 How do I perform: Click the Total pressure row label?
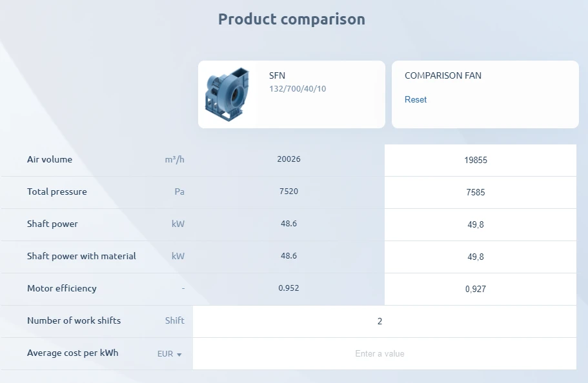point(57,191)
